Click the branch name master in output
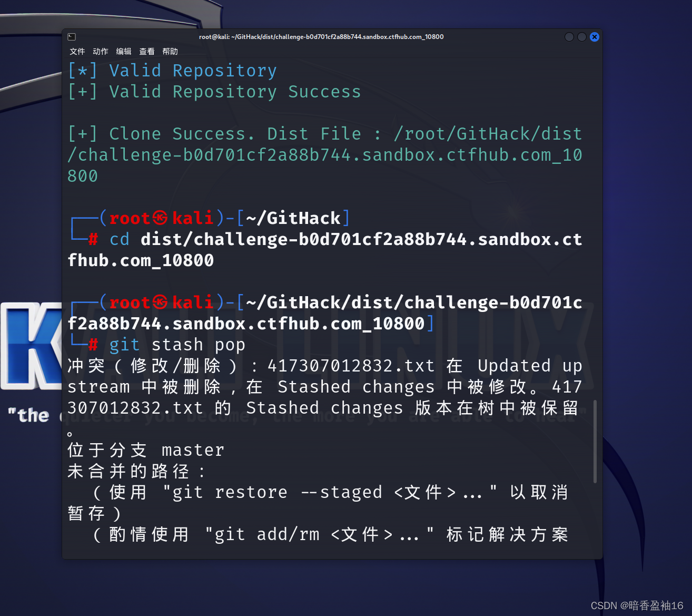This screenshot has width=692, height=616. tap(192, 449)
